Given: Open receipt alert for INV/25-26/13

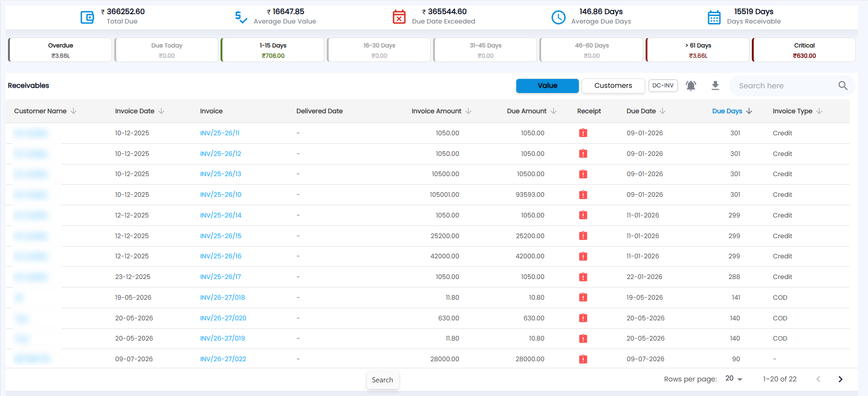Looking at the screenshot, I should pos(583,174).
